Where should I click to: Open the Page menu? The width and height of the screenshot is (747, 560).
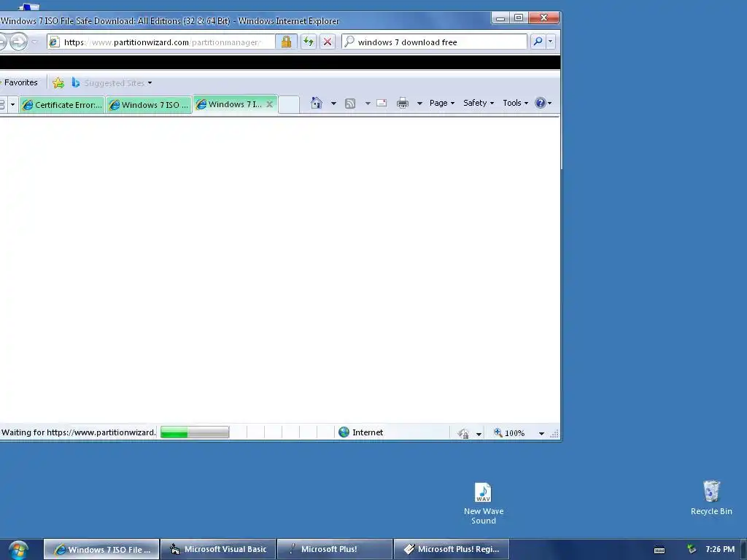(x=442, y=103)
